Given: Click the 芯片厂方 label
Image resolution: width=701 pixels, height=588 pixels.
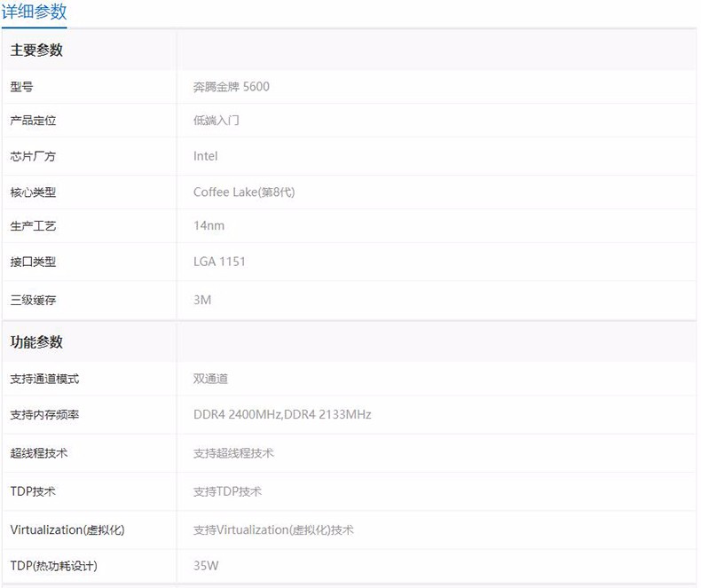Looking at the screenshot, I should click(33, 156).
